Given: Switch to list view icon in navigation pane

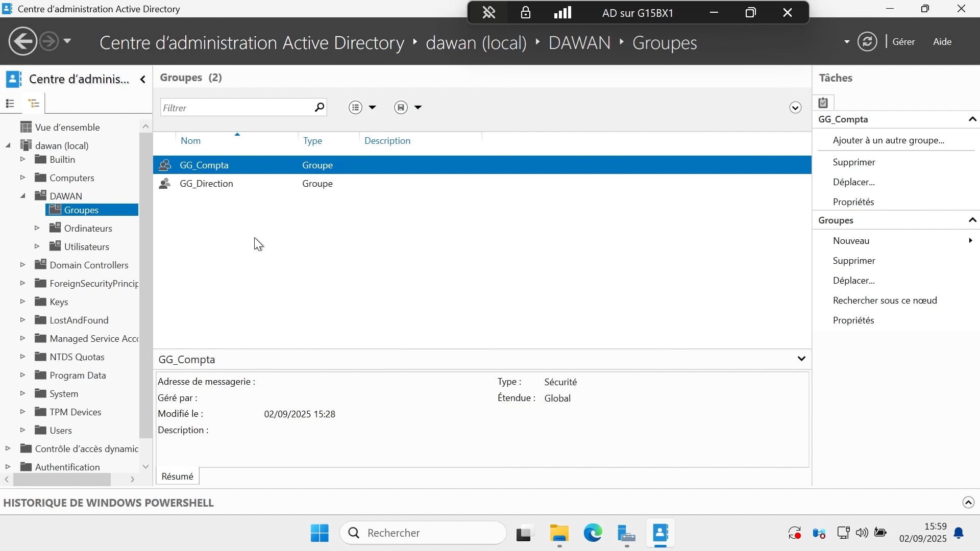Looking at the screenshot, I should point(10,104).
